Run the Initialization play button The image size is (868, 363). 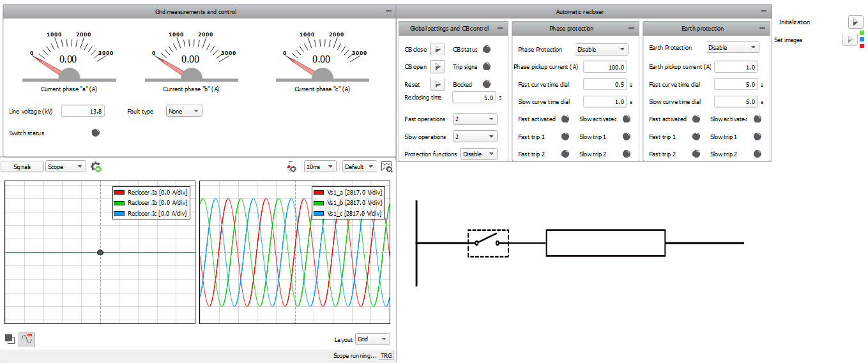pyautogui.click(x=855, y=22)
